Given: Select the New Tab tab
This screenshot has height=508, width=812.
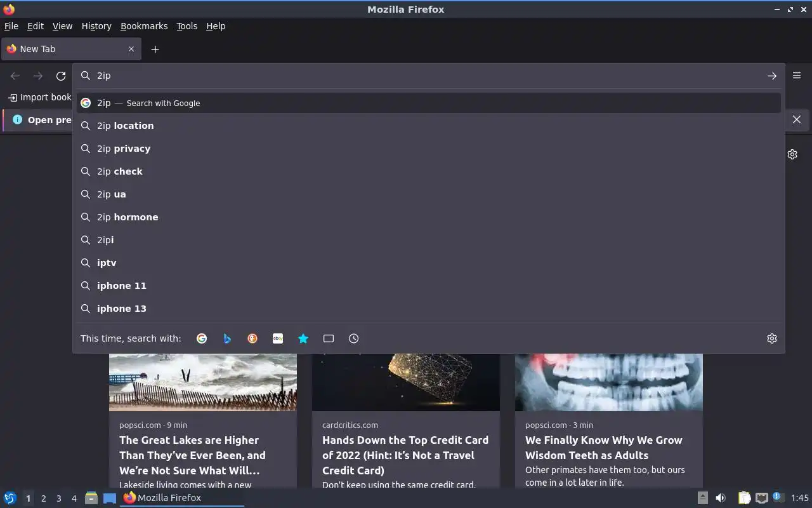Looking at the screenshot, I should pyautogui.click(x=70, y=49).
